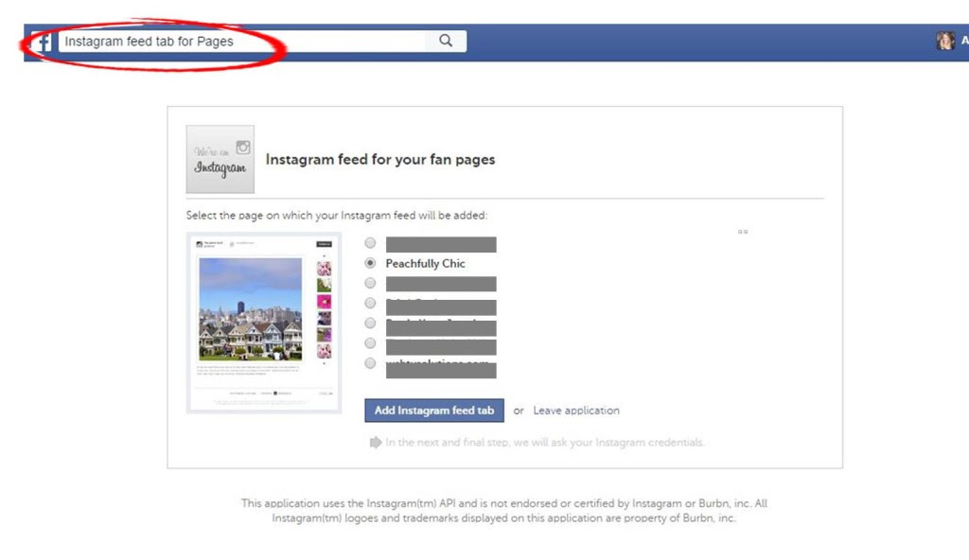The image size is (969, 560).
Task: Click the Instagram feed preview thumbnail
Action: coord(264,323)
